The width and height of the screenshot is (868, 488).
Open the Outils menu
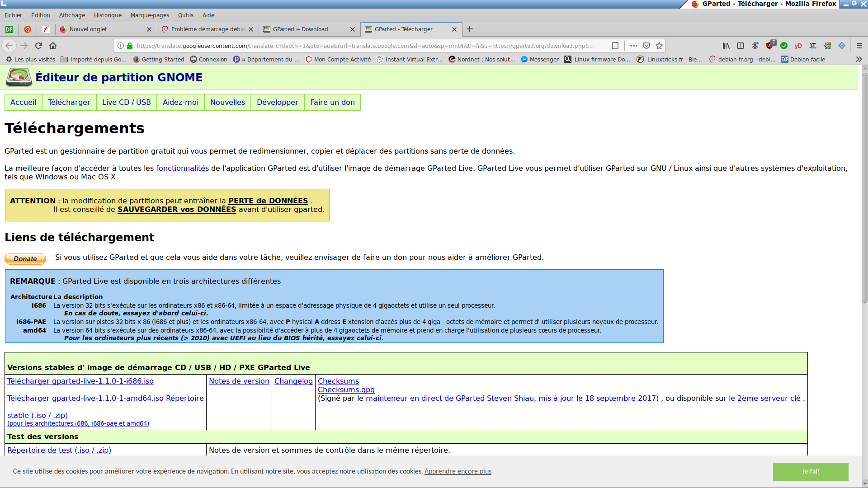point(185,15)
